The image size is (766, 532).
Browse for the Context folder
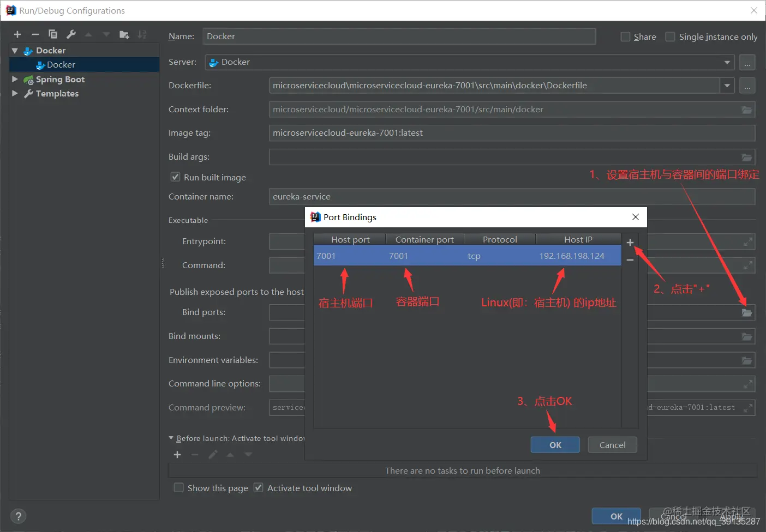point(747,110)
